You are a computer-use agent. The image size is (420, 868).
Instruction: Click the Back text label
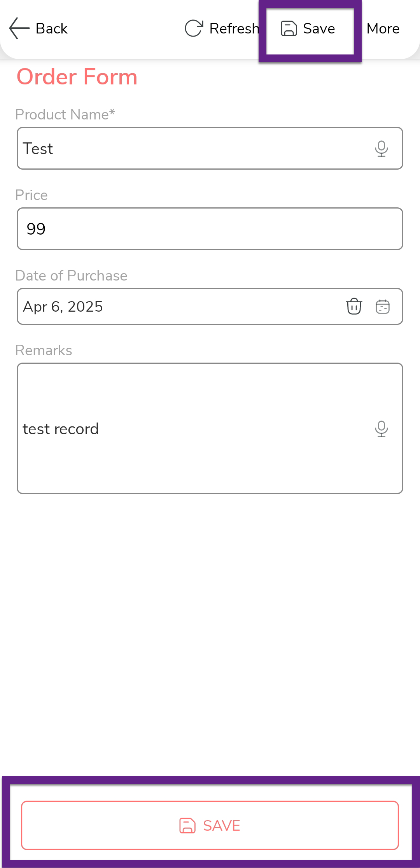point(52,28)
